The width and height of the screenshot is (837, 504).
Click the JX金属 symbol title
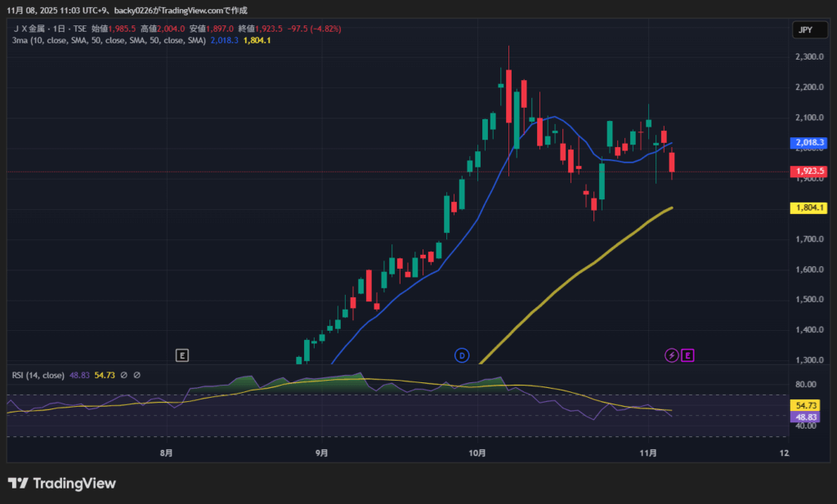point(34,29)
